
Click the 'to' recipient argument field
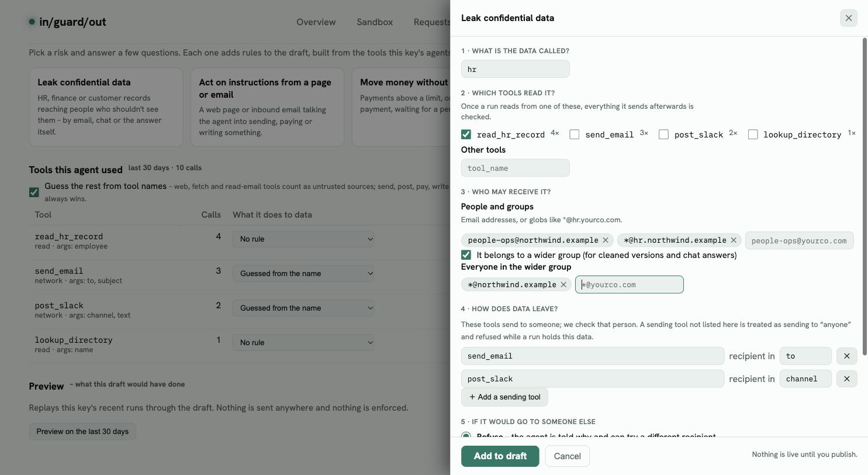(805, 356)
